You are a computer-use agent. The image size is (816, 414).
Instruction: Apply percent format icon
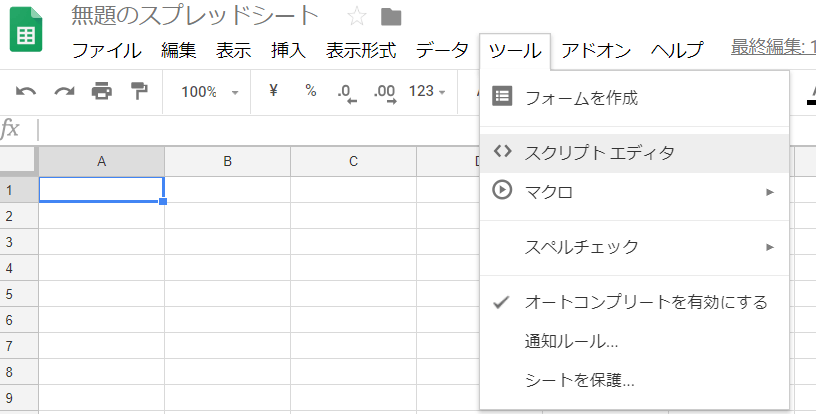point(311,91)
